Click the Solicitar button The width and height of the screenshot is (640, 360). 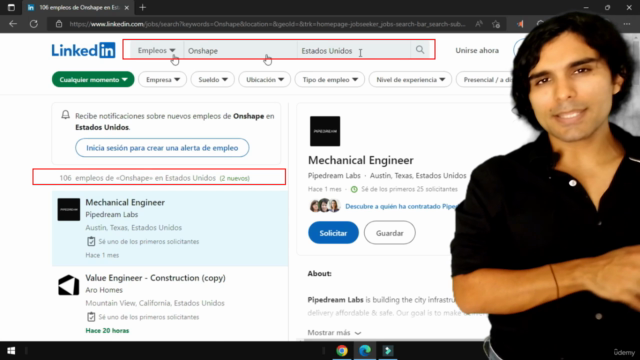coord(333,233)
